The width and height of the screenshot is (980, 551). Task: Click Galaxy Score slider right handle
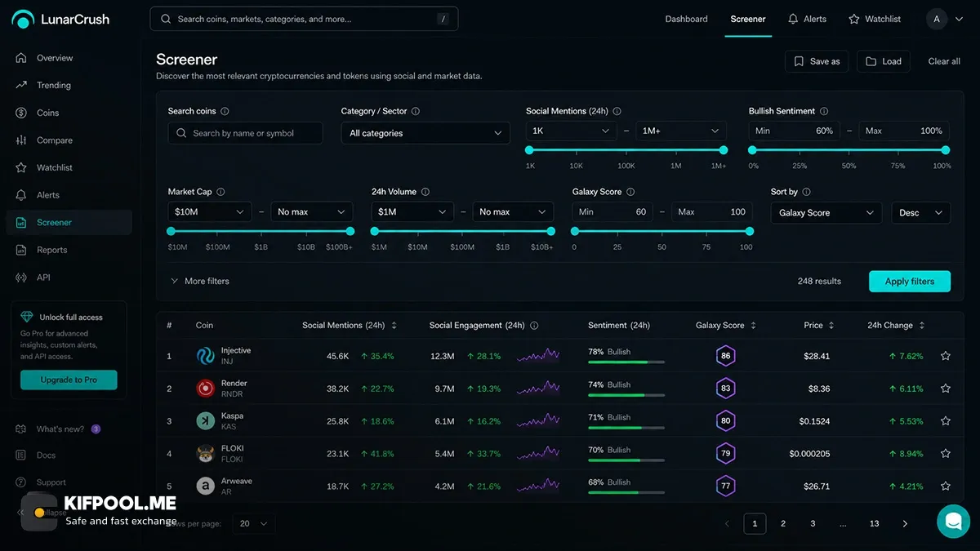(749, 231)
